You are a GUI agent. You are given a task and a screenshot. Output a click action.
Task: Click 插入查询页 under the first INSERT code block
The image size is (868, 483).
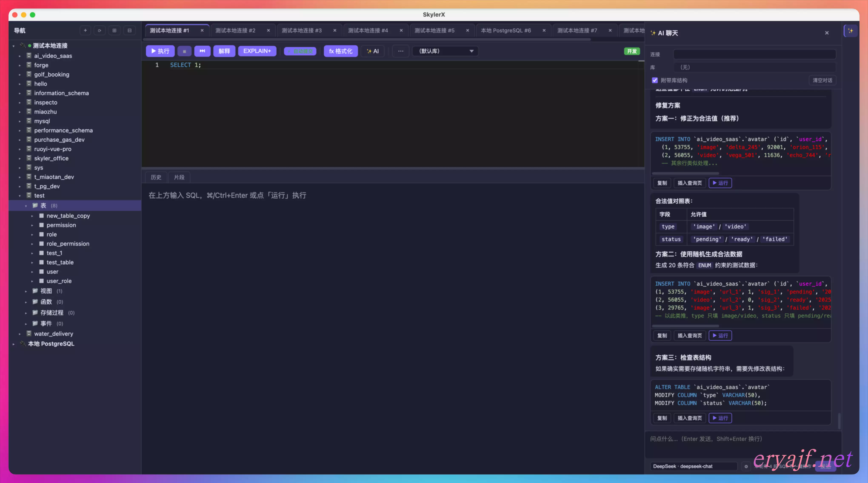click(690, 183)
